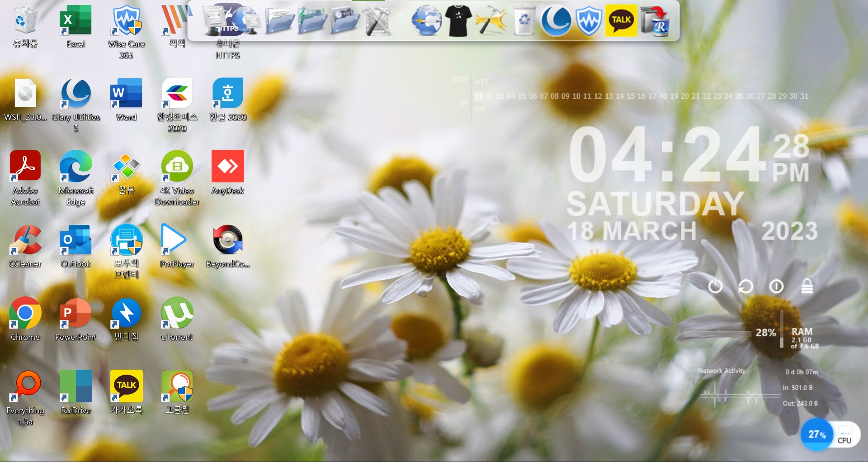868x462 pixels.
Task: Click the restart button on the widget
Action: click(x=745, y=286)
